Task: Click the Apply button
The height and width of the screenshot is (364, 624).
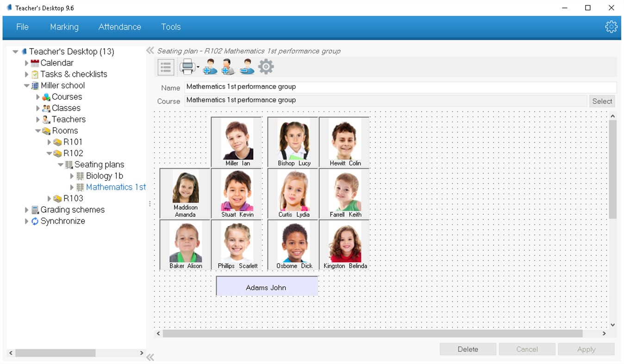Action: [586, 349]
